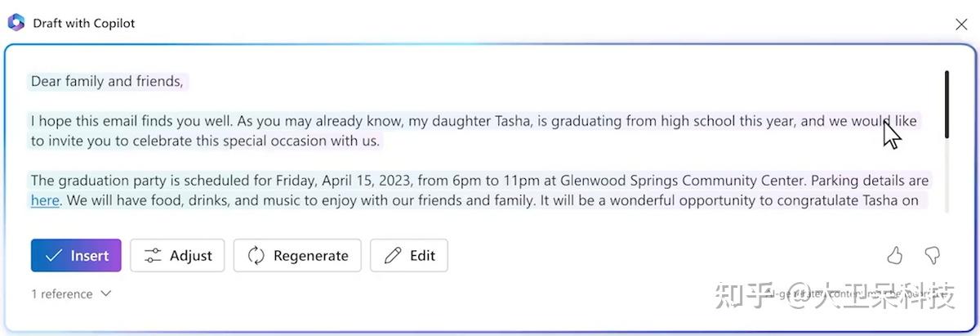
Task: Click the circular arrows Regenerate icon
Action: click(256, 256)
